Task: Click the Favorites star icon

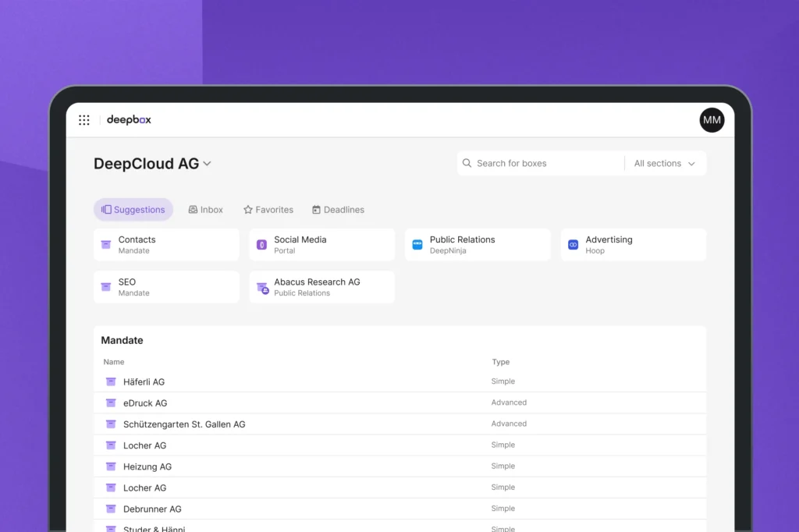Action: click(x=247, y=209)
